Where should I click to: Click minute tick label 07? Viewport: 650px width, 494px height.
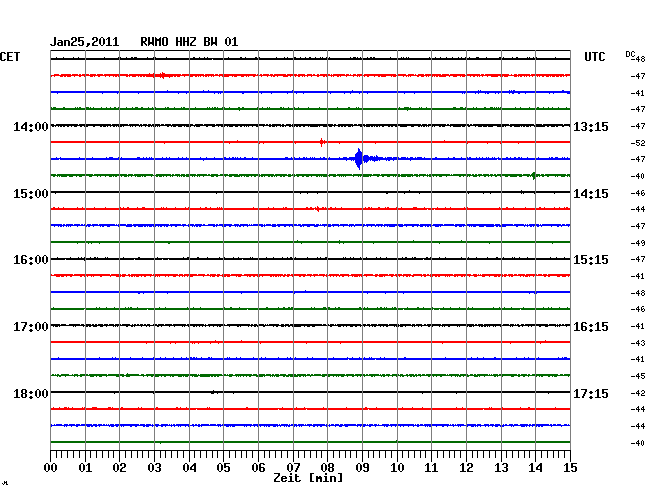click(293, 467)
